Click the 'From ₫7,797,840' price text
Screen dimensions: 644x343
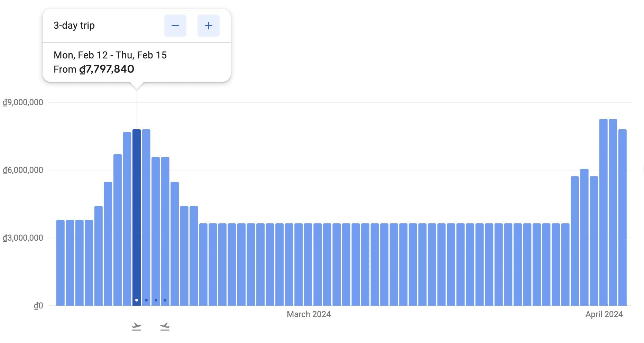pyautogui.click(x=94, y=69)
